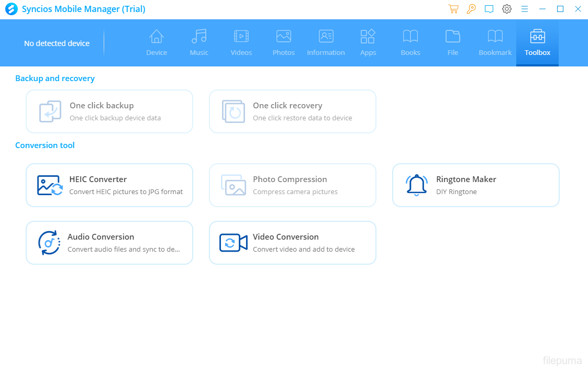Expand the hamburger menu in title bar
Screen dimensions: 588x372
[x=525, y=9]
